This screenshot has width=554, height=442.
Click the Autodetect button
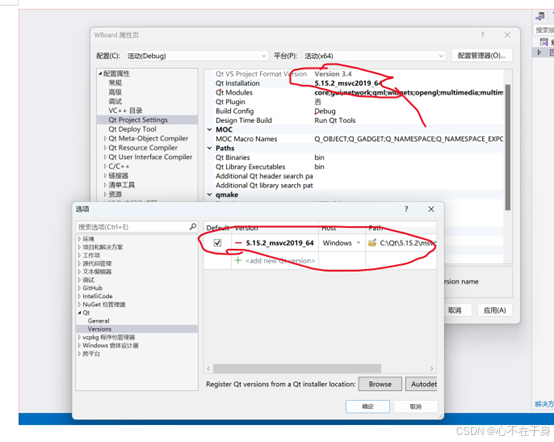click(x=421, y=384)
